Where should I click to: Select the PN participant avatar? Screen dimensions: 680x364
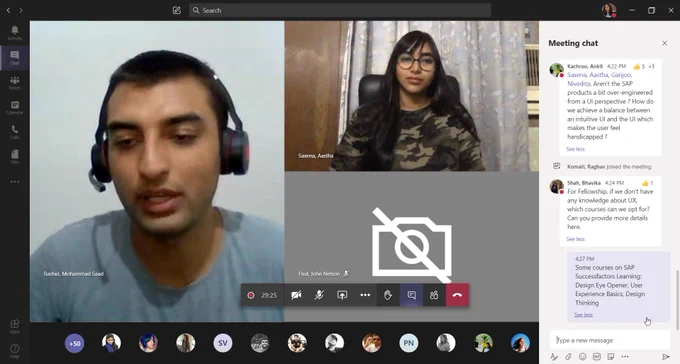409,343
